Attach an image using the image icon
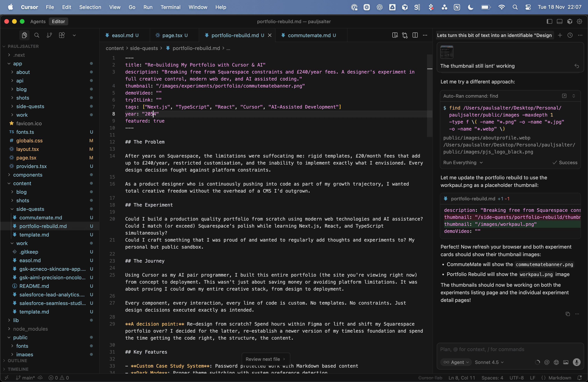The width and height of the screenshot is (588, 382). click(566, 363)
